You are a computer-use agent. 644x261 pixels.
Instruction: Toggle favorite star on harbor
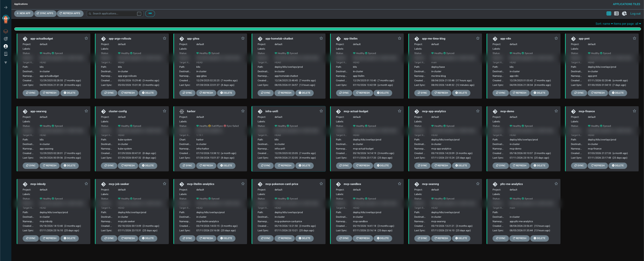(x=243, y=111)
